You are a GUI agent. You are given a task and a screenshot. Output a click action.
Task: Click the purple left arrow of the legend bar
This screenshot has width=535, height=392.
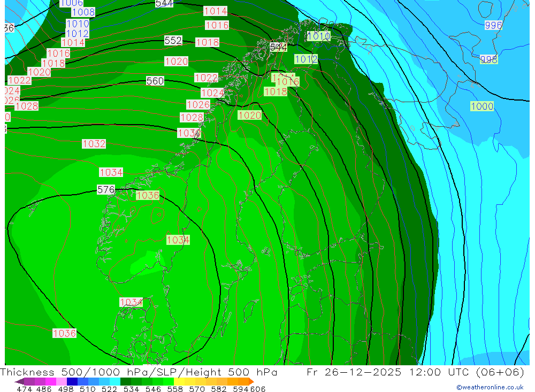click(x=19, y=381)
